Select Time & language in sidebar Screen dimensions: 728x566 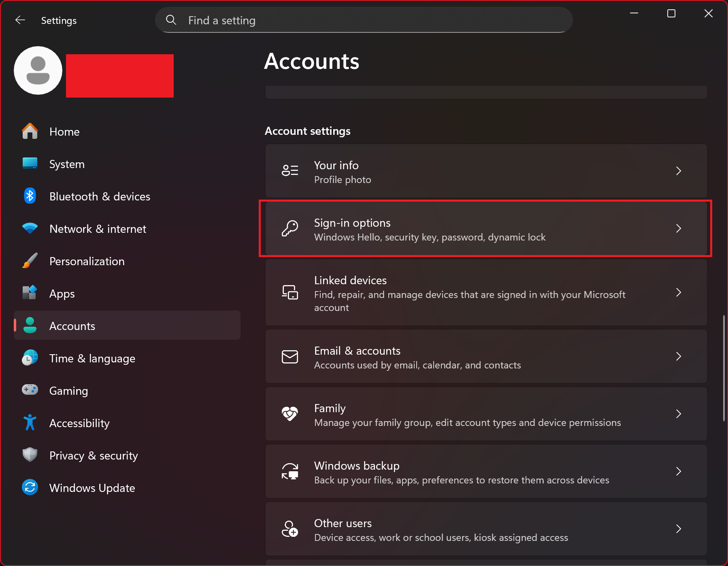[92, 358]
